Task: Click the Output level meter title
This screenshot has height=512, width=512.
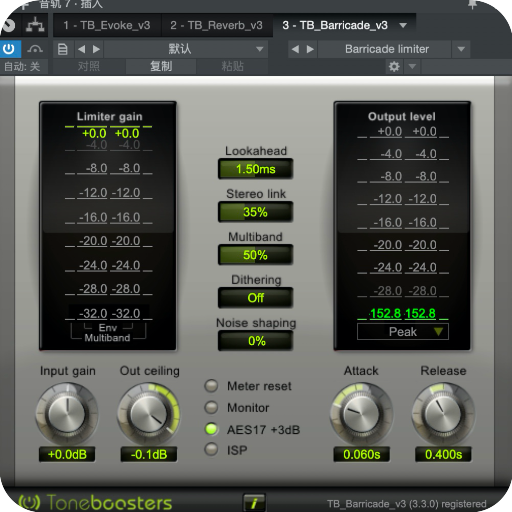Action: click(402, 116)
